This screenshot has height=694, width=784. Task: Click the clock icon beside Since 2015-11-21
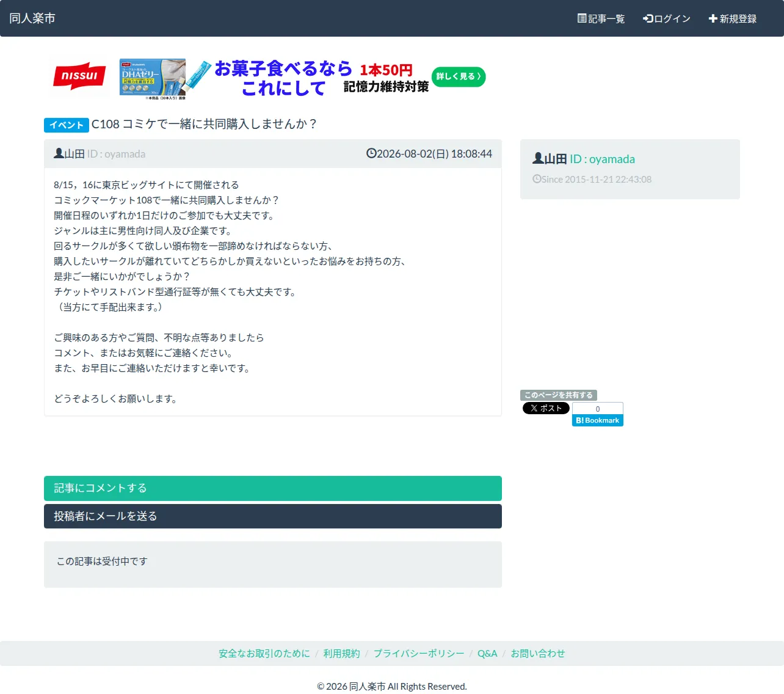537,179
